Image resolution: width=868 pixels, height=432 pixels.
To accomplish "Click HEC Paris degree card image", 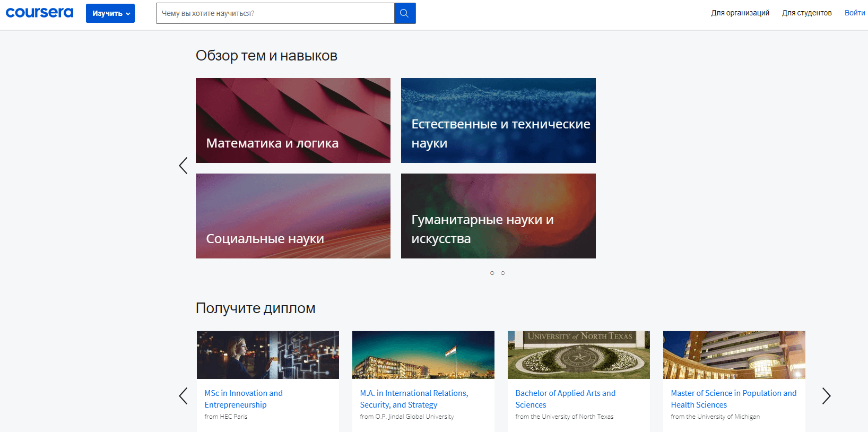I will pyautogui.click(x=268, y=355).
